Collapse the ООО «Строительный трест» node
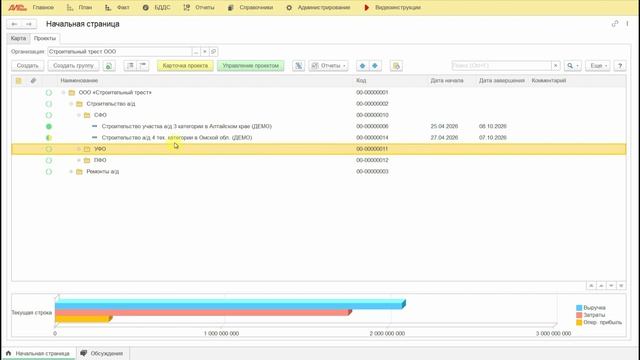The width and height of the screenshot is (640, 360). pyautogui.click(x=63, y=93)
